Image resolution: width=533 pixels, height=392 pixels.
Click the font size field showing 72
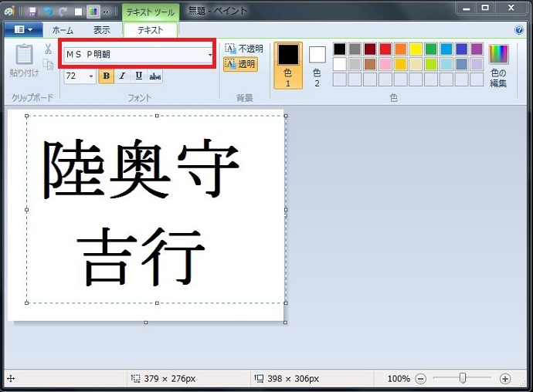click(76, 76)
